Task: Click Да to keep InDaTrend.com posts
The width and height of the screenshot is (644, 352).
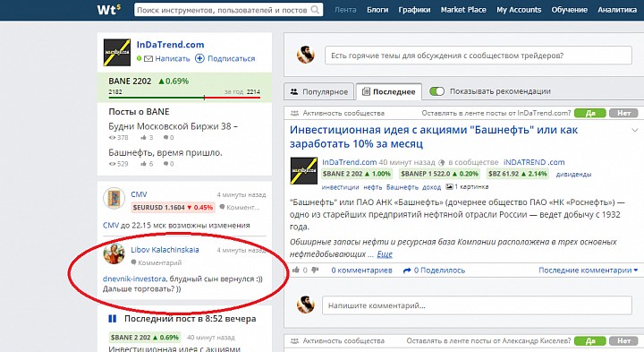Action: pyautogui.click(x=590, y=113)
